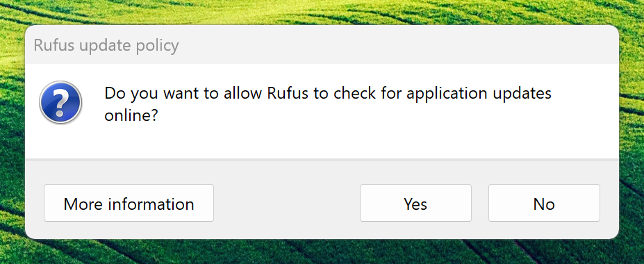The width and height of the screenshot is (644, 264).
Task: Click the word "online?" in the message
Action: coord(131,116)
